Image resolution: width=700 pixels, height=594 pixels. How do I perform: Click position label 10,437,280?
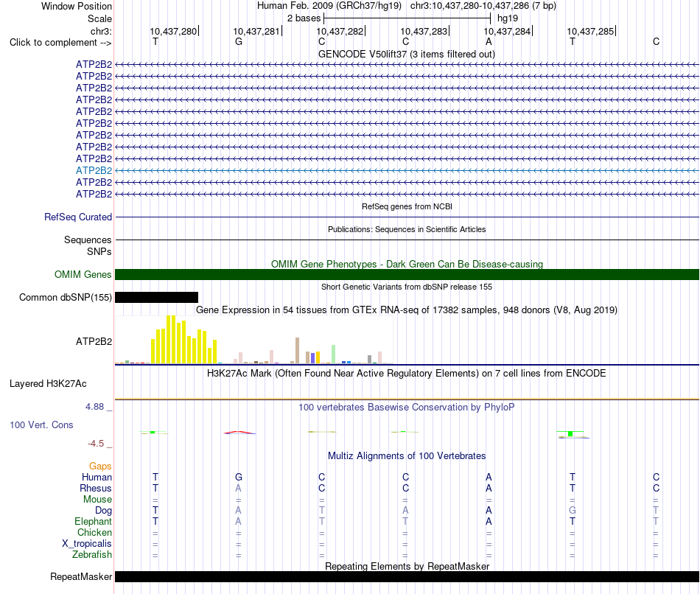coord(173,31)
